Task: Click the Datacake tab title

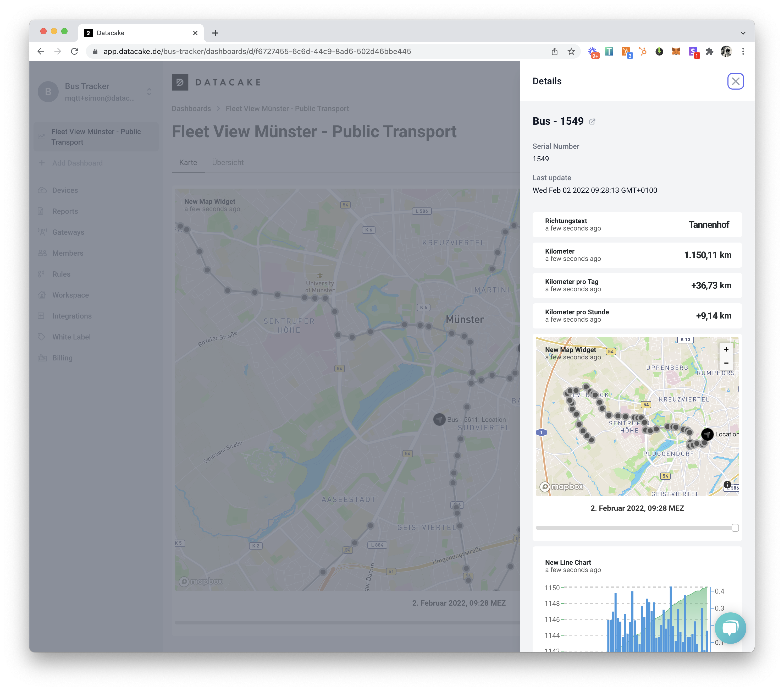Action: pos(111,33)
